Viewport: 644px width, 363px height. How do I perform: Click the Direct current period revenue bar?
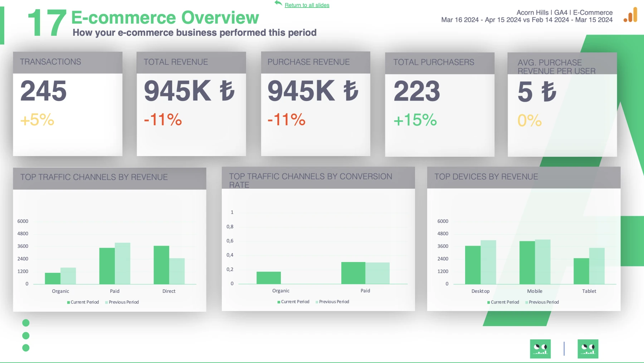pyautogui.click(x=161, y=265)
